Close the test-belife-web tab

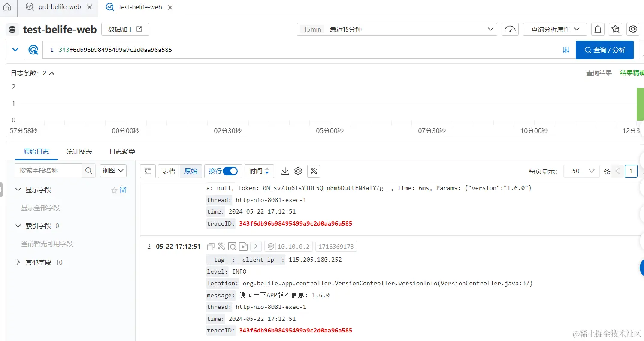170,7
